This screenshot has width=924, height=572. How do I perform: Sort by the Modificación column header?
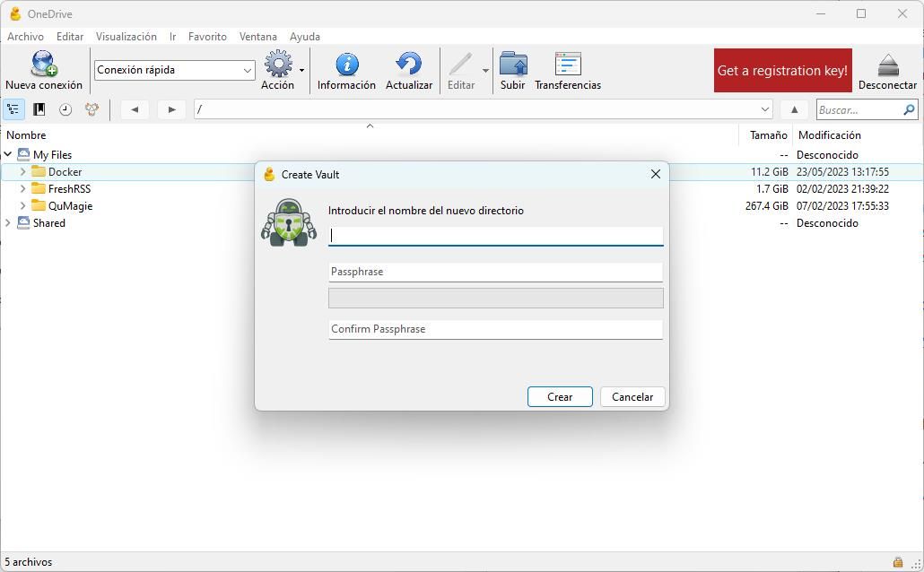coord(829,134)
